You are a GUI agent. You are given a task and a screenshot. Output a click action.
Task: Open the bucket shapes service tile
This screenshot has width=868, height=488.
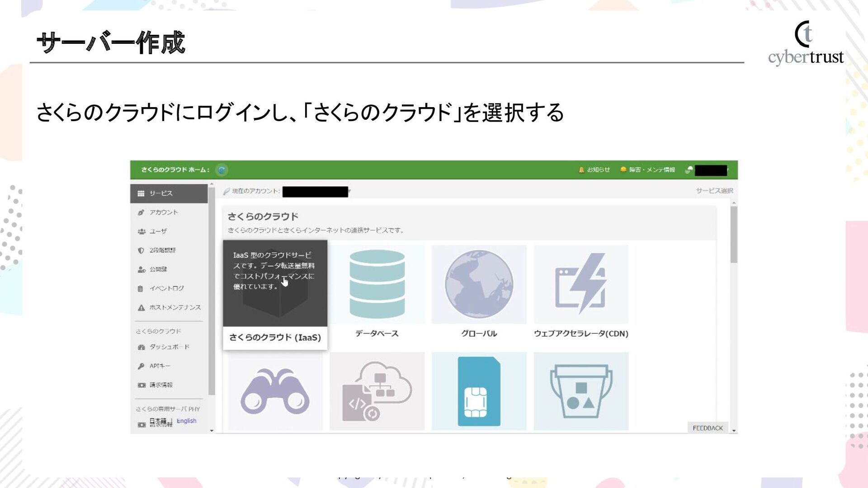[581, 391]
